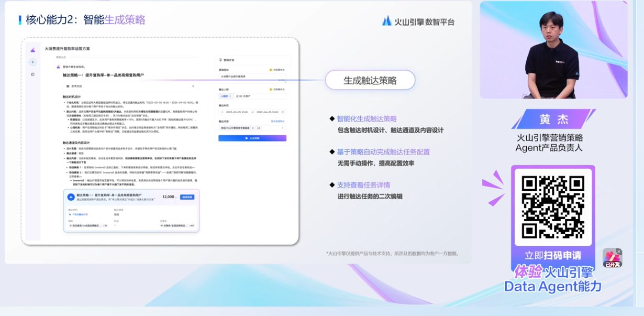Close the 已开奖 gift popup

click(619, 252)
